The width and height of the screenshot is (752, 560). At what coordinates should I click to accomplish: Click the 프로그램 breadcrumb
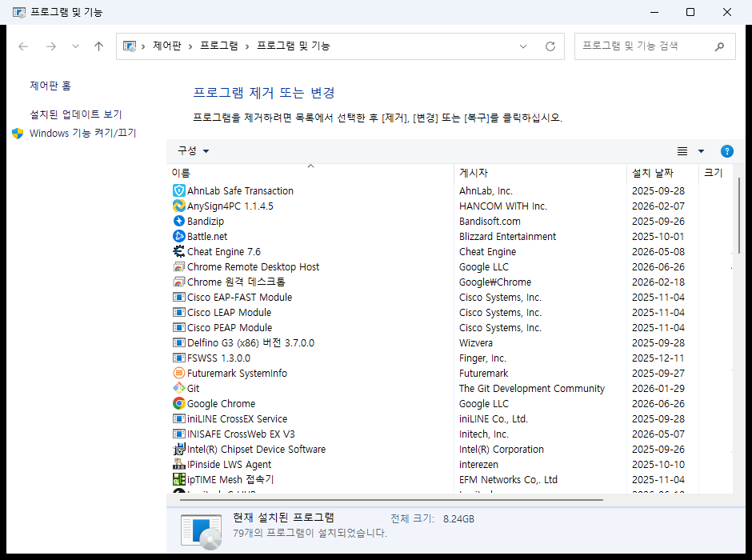218,46
